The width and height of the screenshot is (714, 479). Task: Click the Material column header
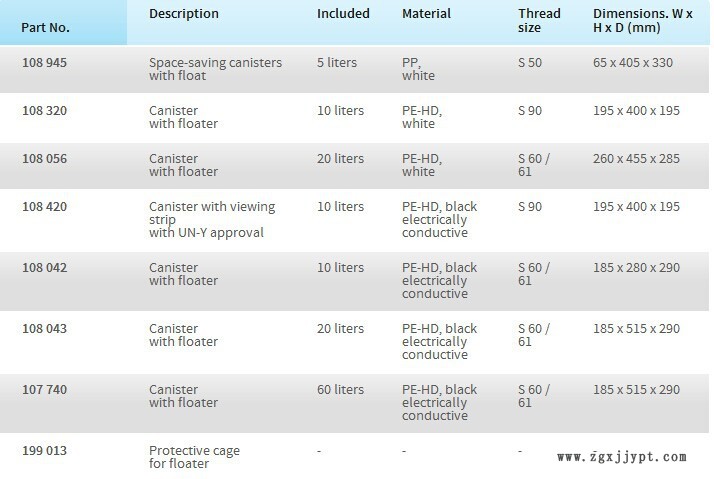426,14
